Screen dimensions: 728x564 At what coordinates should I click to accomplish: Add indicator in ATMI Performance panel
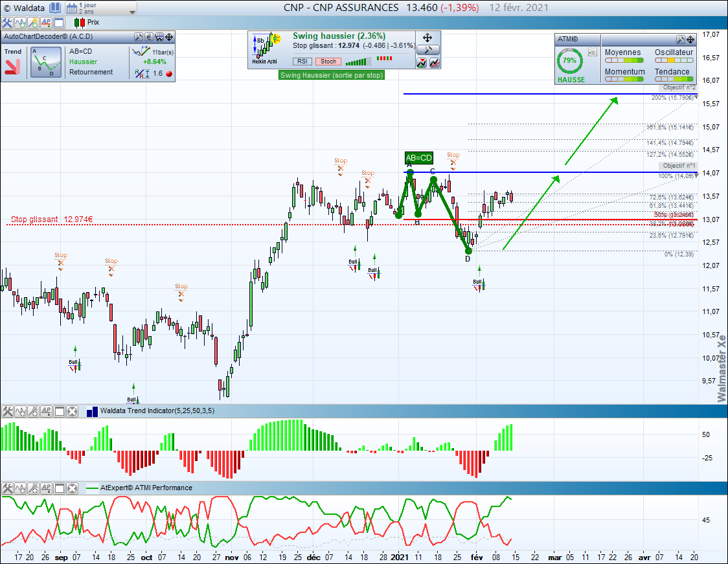pos(20,488)
